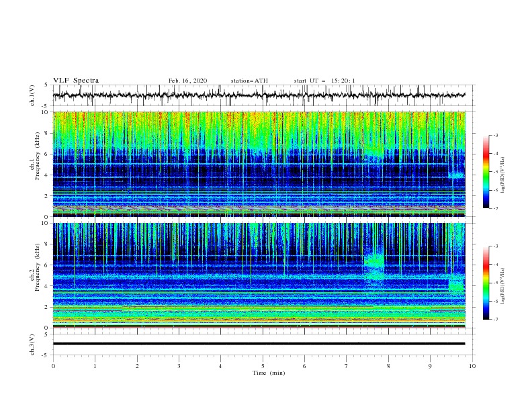Click time axis tick label "5"

tap(263, 366)
